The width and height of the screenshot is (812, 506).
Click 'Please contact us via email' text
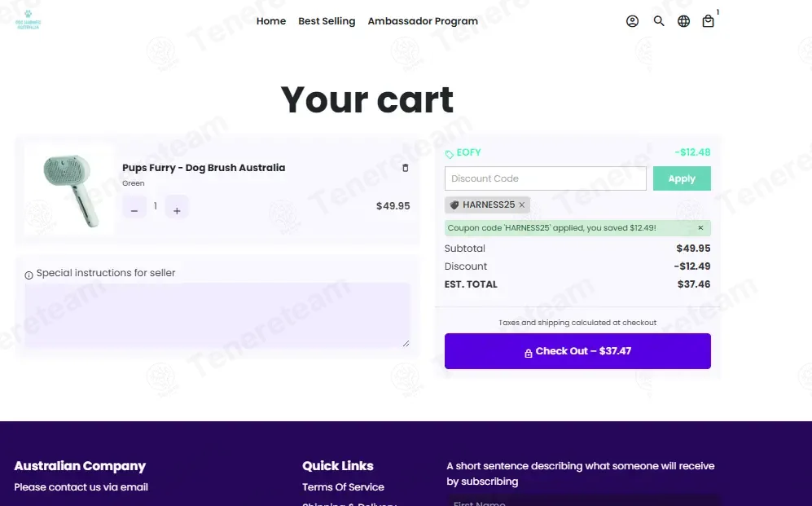click(81, 486)
